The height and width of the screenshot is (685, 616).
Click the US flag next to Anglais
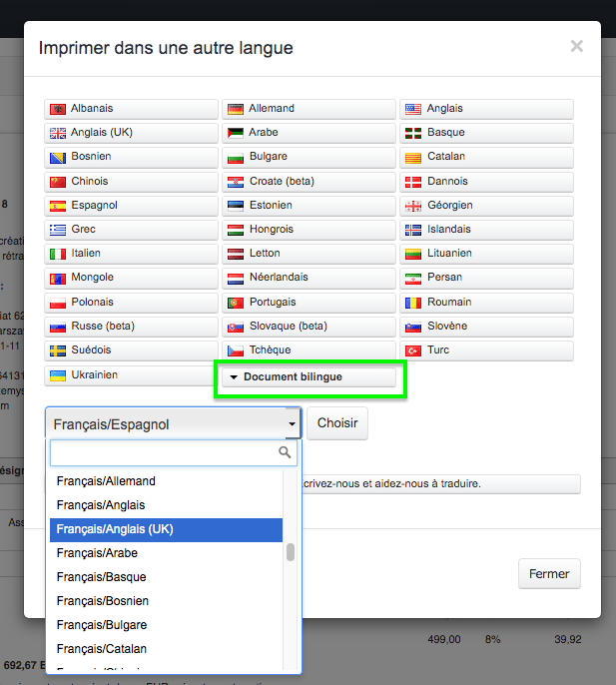click(x=413, y=109)
